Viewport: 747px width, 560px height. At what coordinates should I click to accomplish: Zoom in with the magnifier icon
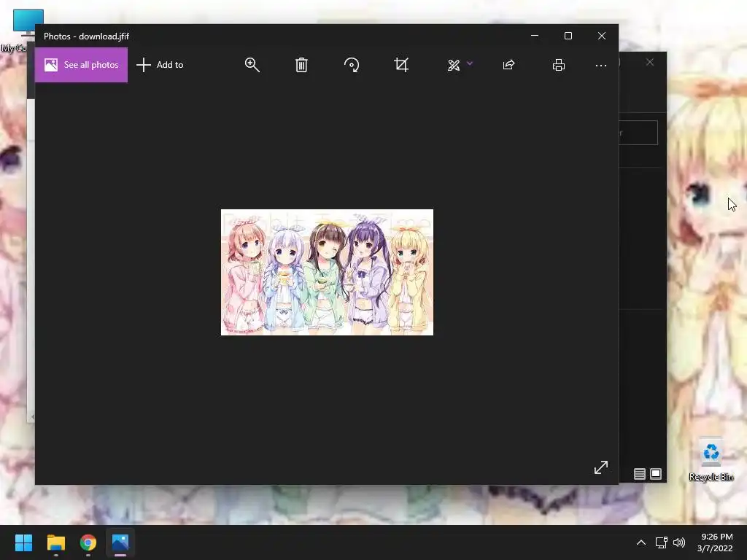click(252, 65)
